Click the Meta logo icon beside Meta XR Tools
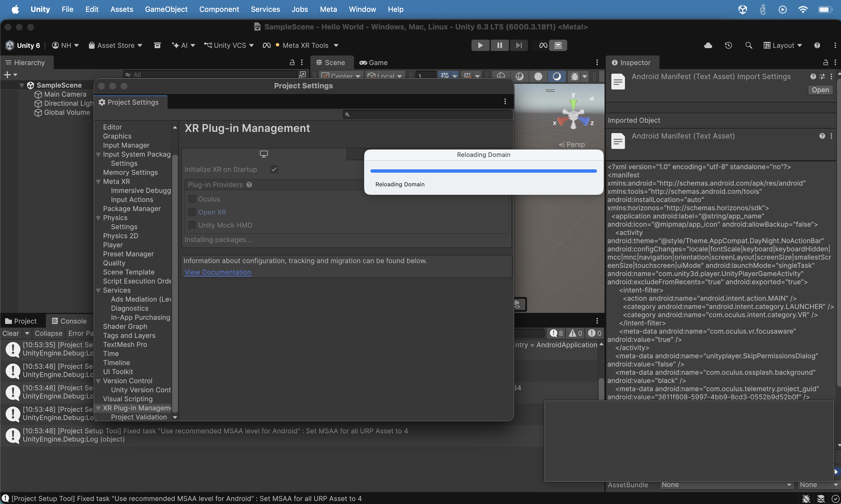841x504 pixels. coord(267,45)
